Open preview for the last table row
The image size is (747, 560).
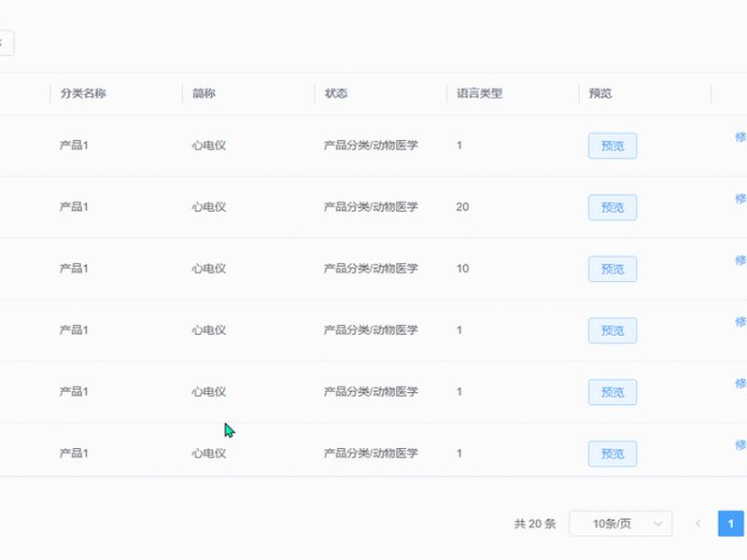pos(613,454)
